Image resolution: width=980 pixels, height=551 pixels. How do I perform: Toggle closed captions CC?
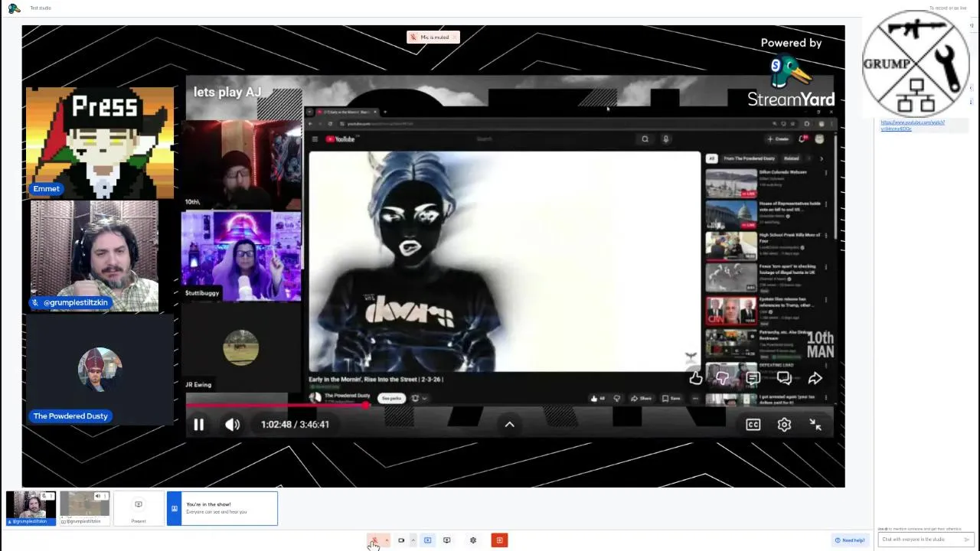pos(753,425)
